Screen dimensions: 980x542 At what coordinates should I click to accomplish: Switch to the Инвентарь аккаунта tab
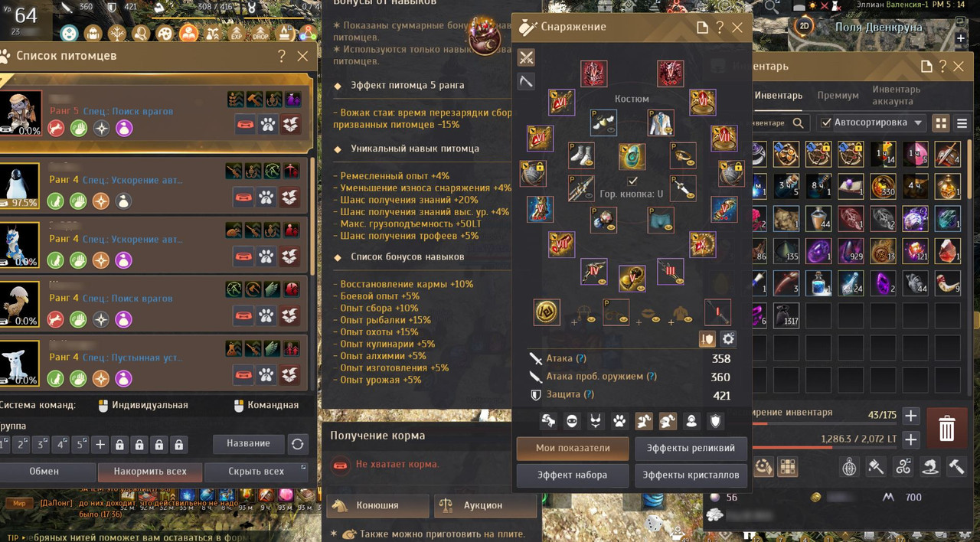897,95
